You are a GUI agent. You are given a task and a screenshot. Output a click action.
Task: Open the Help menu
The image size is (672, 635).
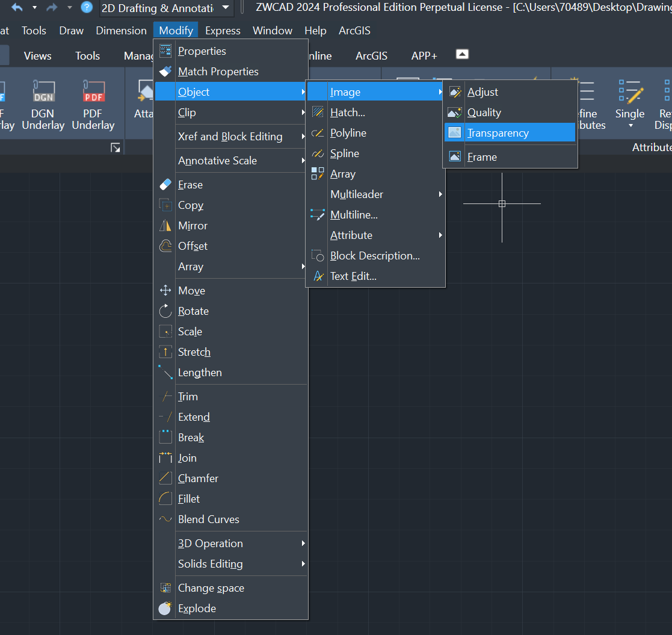tap(315, 31)
